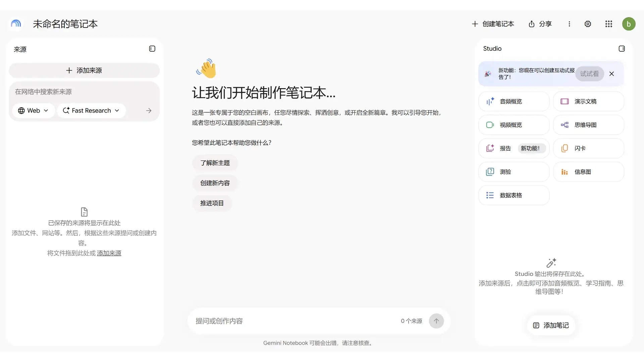644x362 pixels.
Task: Open 视频概览 video overview
Action: coord(514,125)
